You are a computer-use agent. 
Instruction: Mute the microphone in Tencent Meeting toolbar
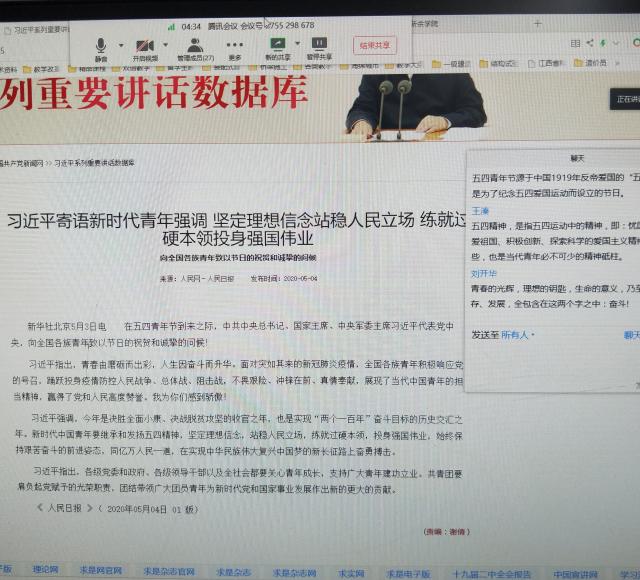click(x=100, y=46)
